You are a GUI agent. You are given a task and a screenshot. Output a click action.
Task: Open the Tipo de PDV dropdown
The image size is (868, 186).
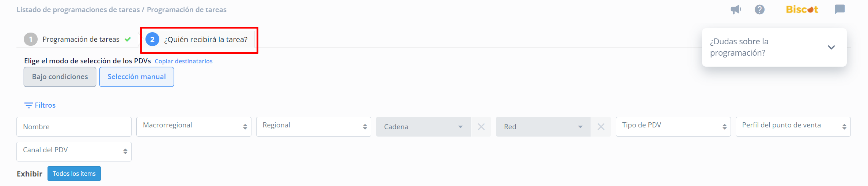673,127
